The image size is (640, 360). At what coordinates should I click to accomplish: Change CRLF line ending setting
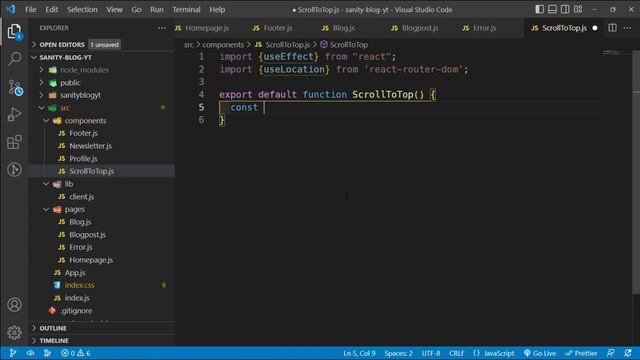[456, 353]
